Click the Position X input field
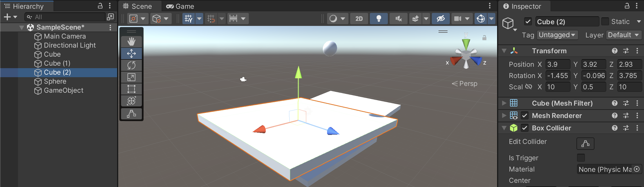Image resolution: width=644 pixels, height=187 pixels. tap(558, 64)
